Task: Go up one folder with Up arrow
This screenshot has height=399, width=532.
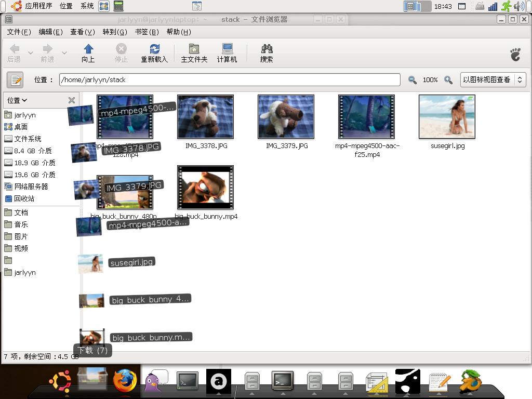Action: pos(88,54)
